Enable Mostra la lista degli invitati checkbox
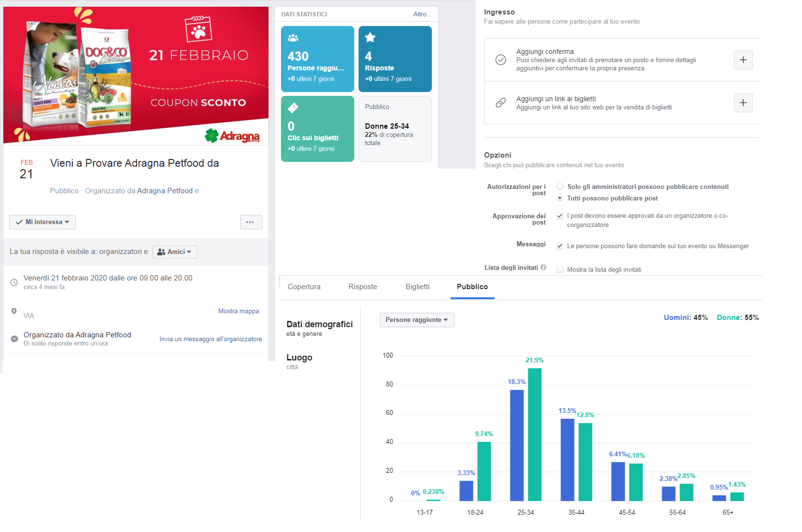Screen dimensions: 802x532 point(560,269)
